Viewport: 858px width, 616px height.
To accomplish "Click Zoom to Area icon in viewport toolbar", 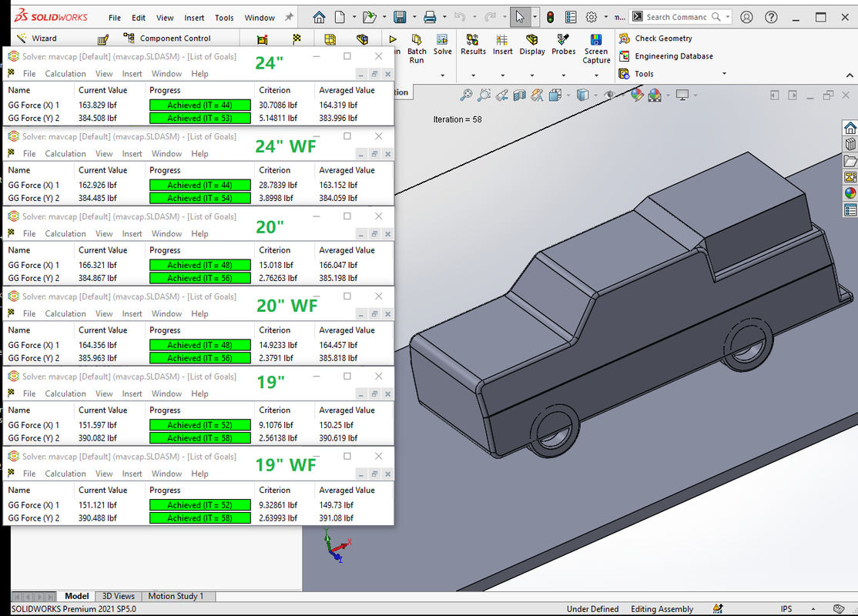I will point(484,95).
